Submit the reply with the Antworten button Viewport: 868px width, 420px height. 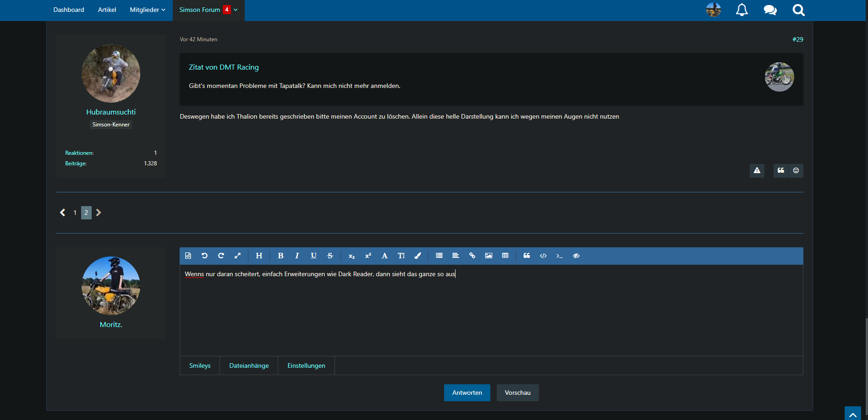coord(467,393)
